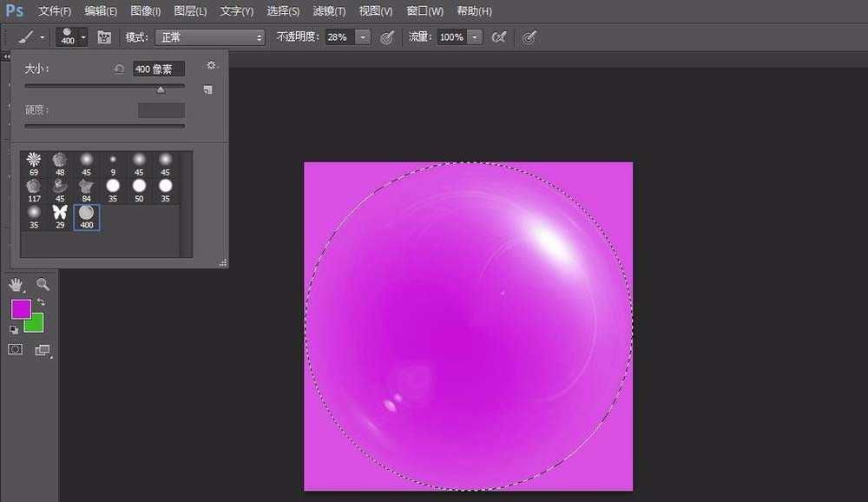Toggle pressure controls opacity
The image size is (868, 502).
(x=386, y=36)
